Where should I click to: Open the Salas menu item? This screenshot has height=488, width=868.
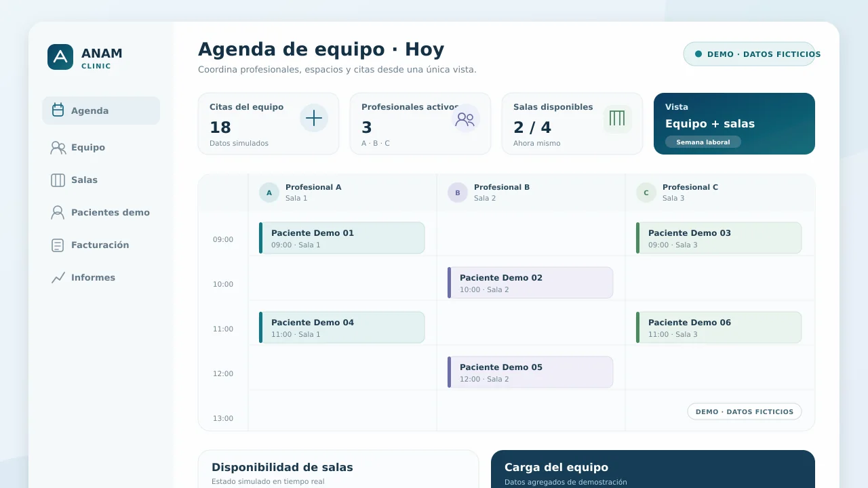coord(101,180)
